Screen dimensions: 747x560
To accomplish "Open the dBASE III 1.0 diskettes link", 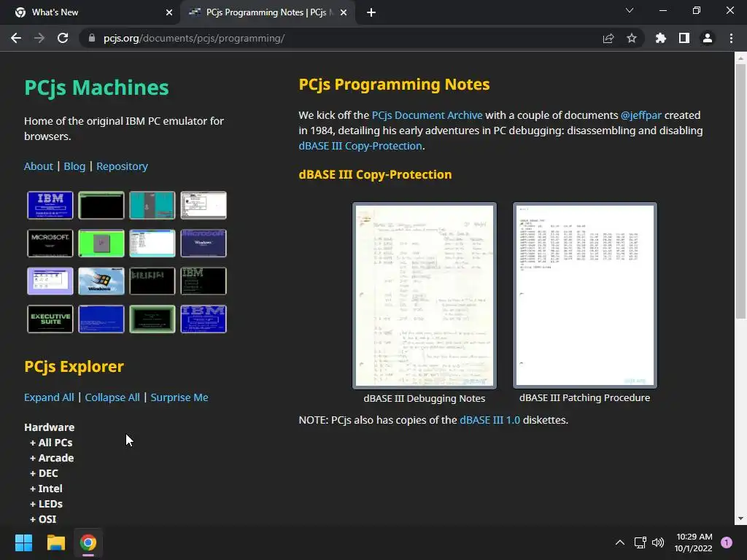I will point(489,420).
